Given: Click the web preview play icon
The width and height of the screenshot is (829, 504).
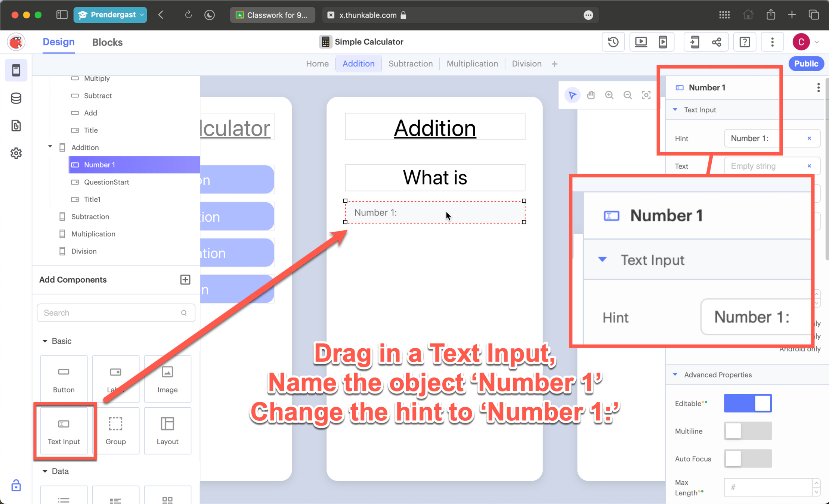Looking at the screenshot, I should pyautogui.click(x=641, y=42).
